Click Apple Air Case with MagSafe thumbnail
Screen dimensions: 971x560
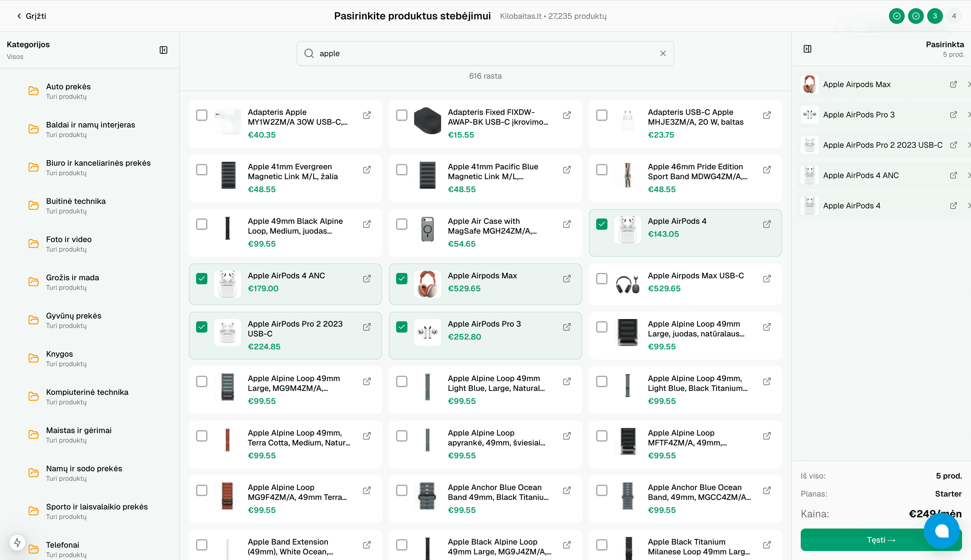[x=427, y=229]
